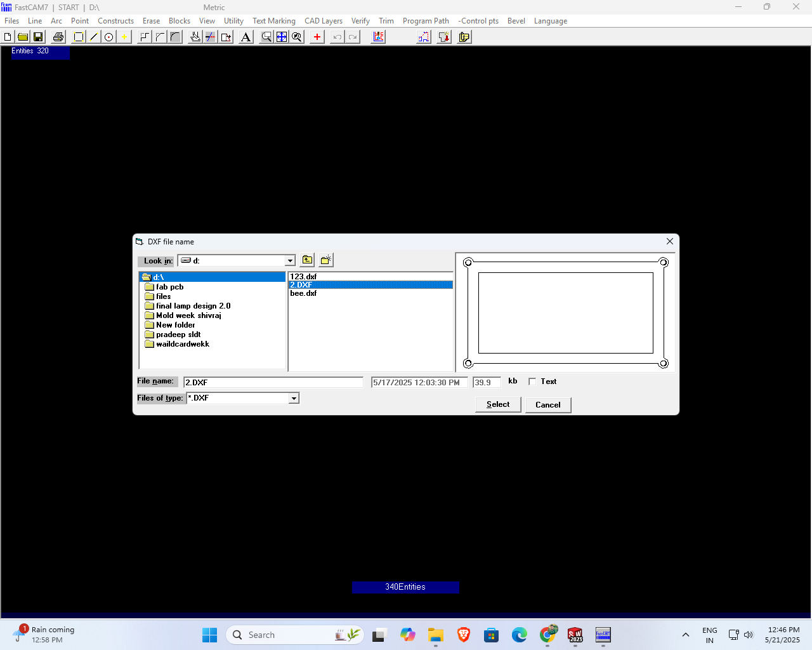Viewport: 812px width, 650px height.
Task: Go up one folder level in dialog
Action: (x=308, y=260)
